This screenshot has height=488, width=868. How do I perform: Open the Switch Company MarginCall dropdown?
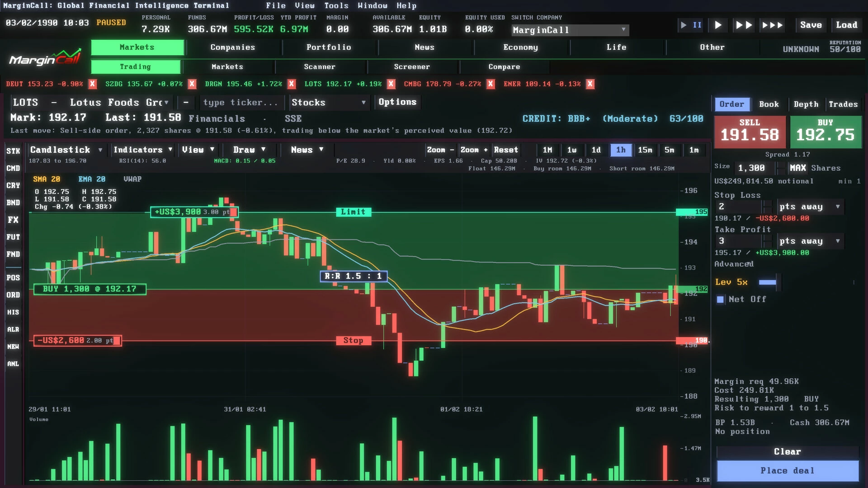point(570,30)
